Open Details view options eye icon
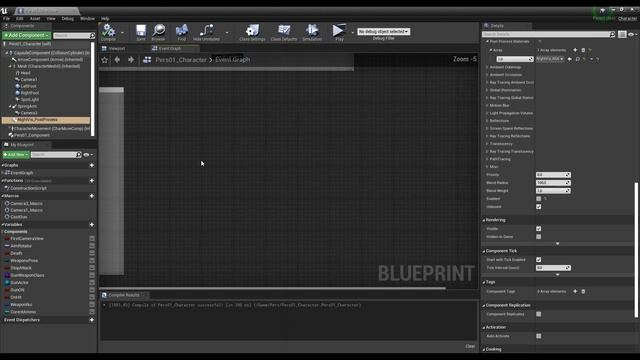The width and height of the screenshot is (640, 360). tap(632, 35)
